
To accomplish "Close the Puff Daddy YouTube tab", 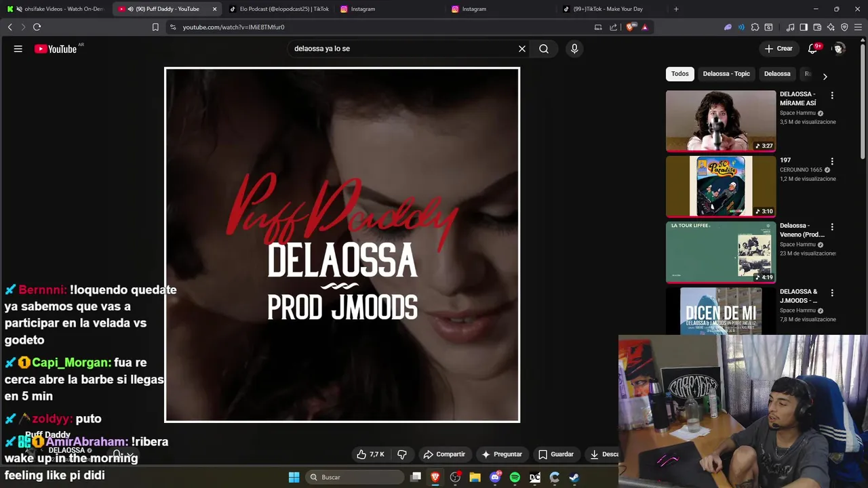I will (215, 9).
